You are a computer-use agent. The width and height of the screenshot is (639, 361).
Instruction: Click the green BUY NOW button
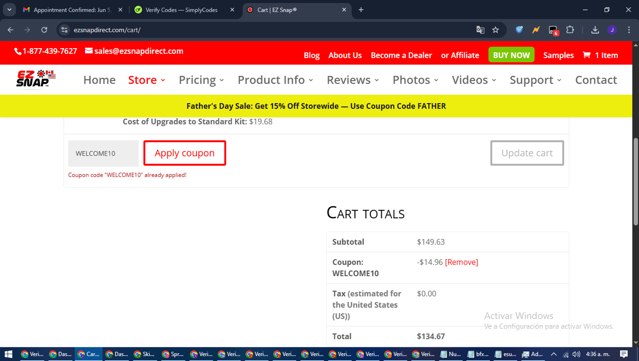(511, 55)
